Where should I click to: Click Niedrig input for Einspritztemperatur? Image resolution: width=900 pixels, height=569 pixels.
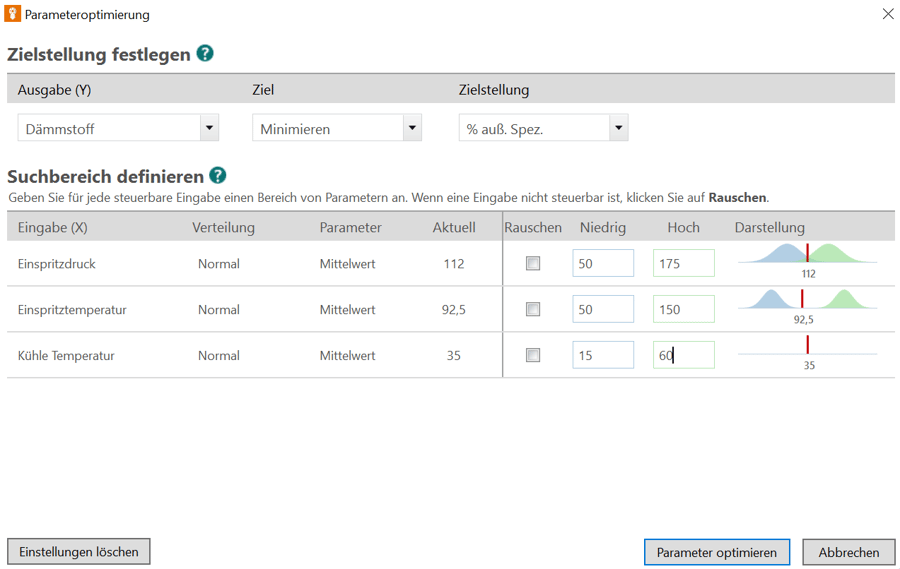(603, 310)
